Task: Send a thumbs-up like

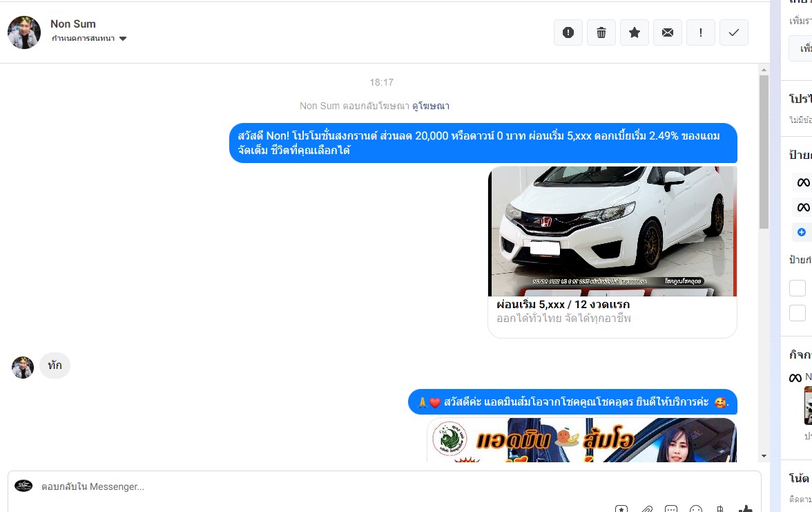Action: 746,509
